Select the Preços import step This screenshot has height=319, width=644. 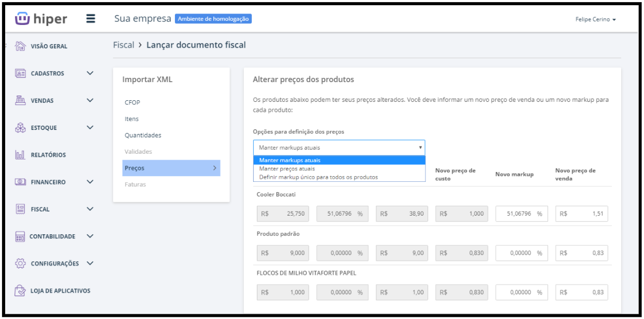pyautogui.click(x=171, y=168)
